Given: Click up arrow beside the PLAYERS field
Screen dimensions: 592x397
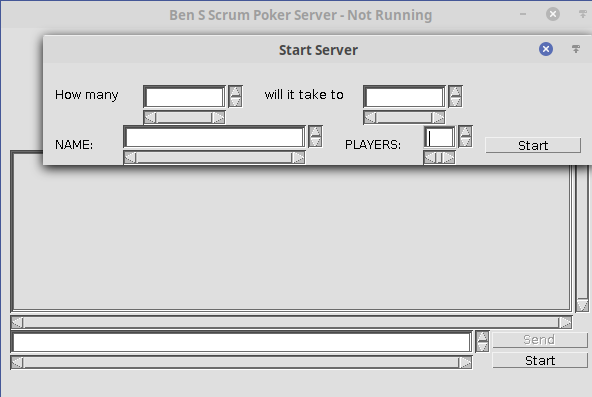Looking at the screenshot, I should [x=465, y=131].
